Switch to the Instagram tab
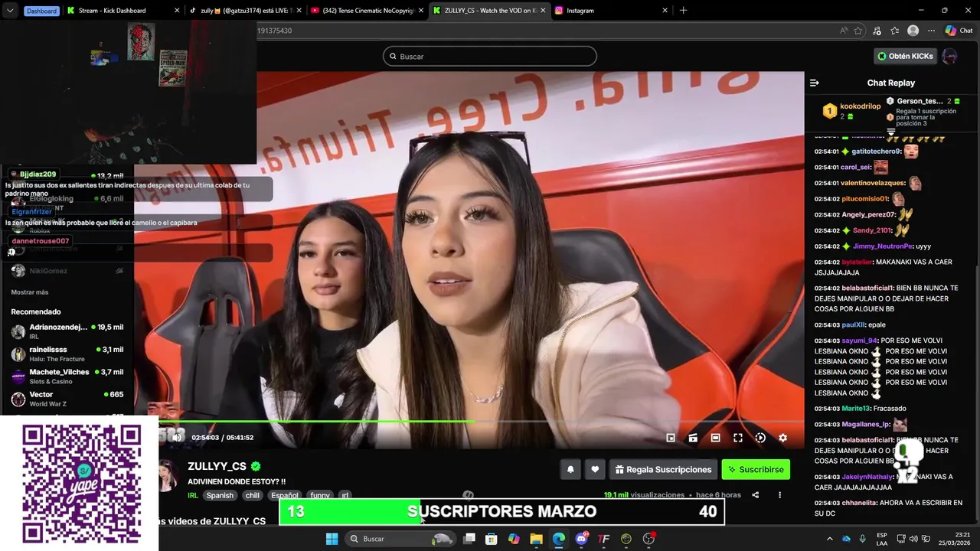The width and height of the screenshot is (980, 551). pos(612,11)
